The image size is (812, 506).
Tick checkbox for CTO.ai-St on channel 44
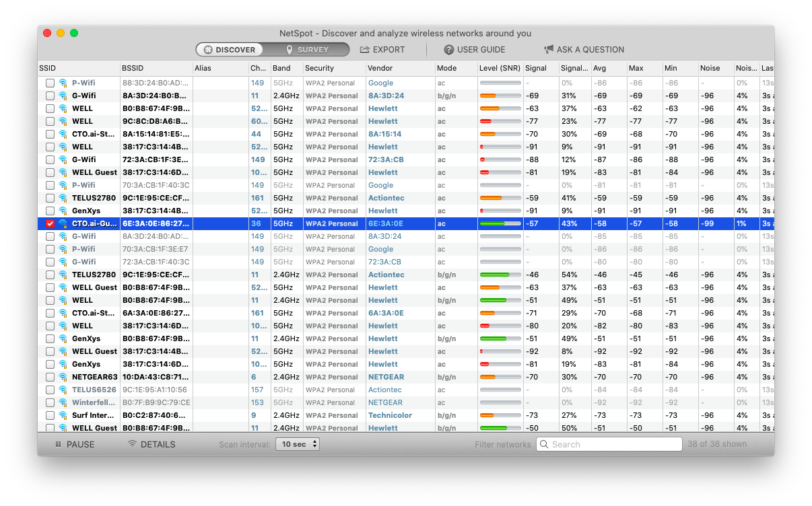click(50, 134)
